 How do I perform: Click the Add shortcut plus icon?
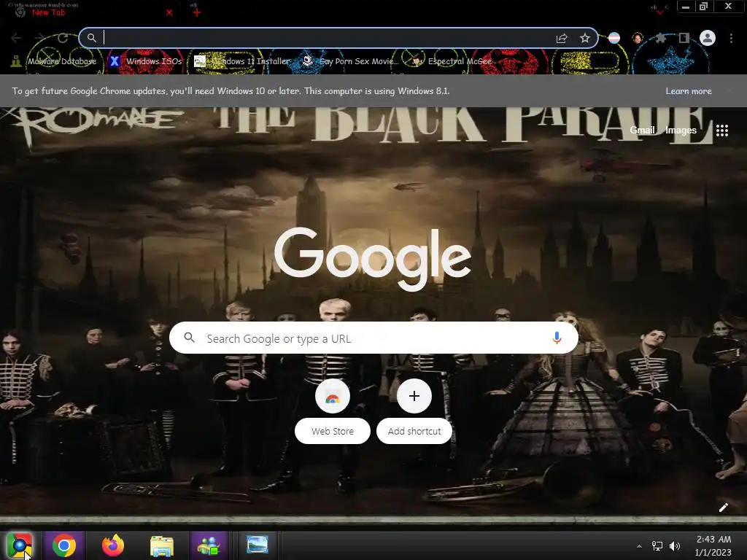pyautogui.click(x=414, y=396)
